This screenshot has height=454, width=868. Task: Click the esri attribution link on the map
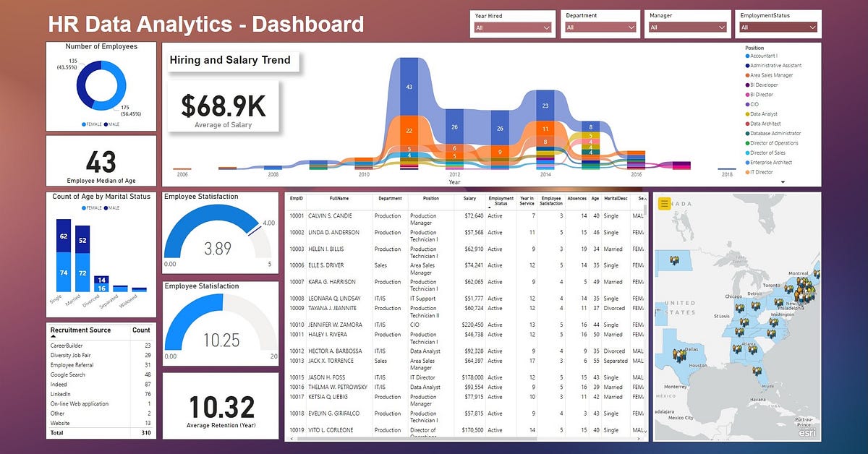(x=807, y=432)
